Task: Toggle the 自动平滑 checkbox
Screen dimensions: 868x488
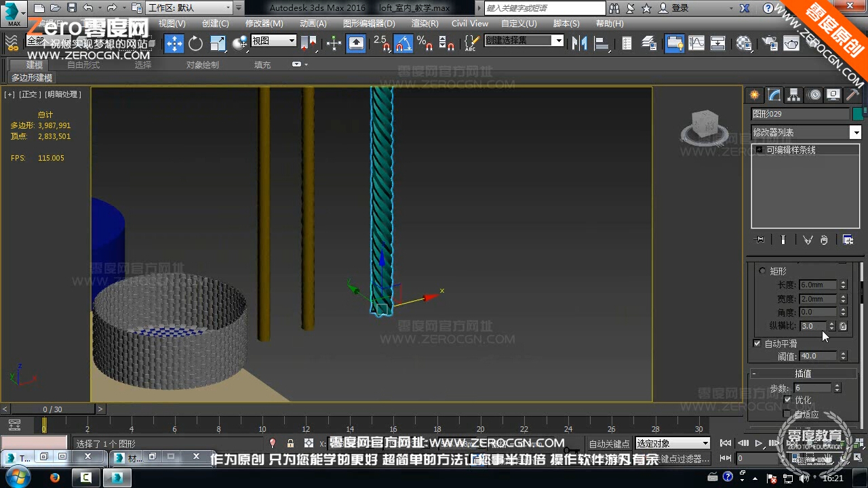Action: coord(757,344)
